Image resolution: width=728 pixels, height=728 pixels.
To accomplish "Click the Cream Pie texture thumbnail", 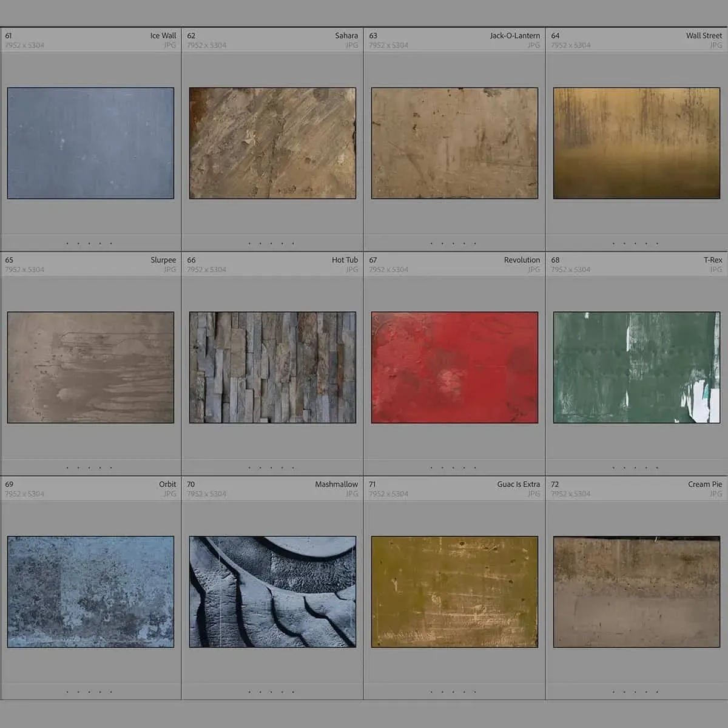I will 636,591.
